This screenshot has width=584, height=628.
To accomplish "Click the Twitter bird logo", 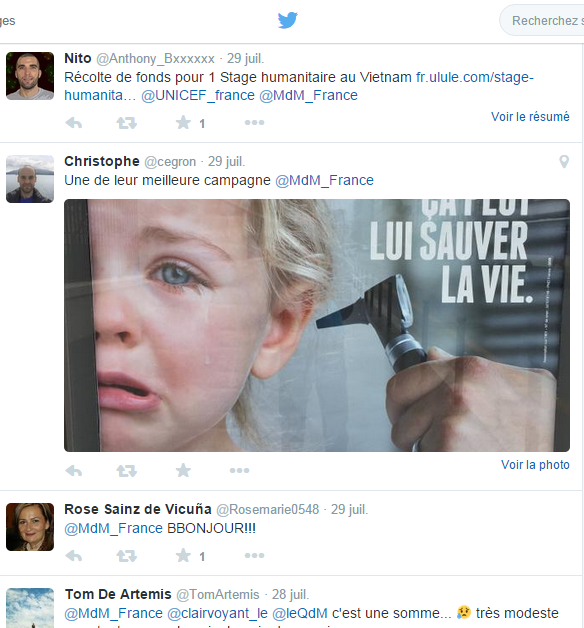I will (x=288, y=20).
